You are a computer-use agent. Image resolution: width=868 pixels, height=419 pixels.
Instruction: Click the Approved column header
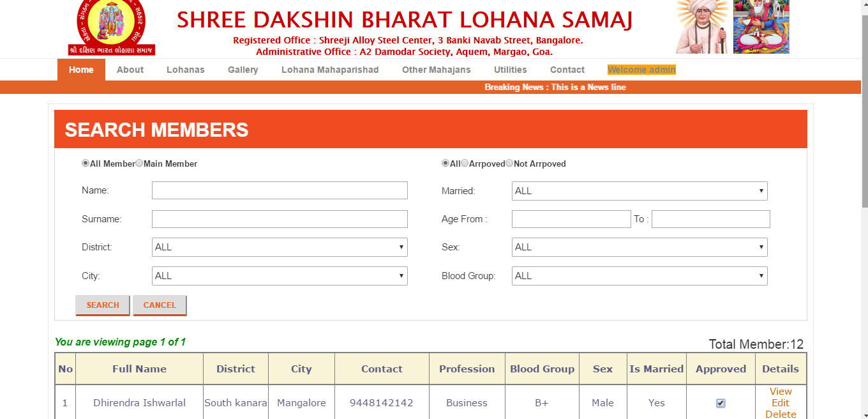tap(721, 369)
